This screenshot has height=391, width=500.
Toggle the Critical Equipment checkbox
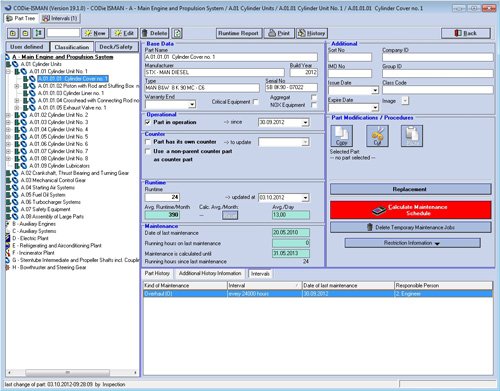(256, 102)
